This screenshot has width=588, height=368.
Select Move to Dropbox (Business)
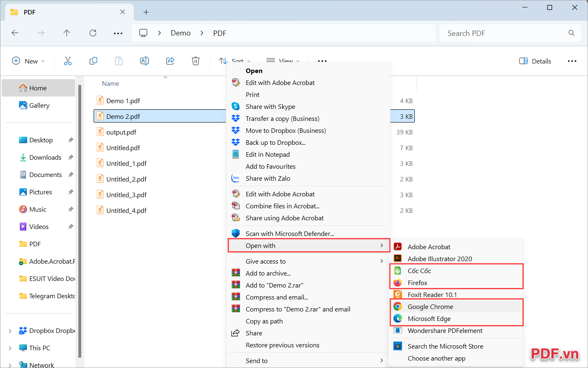pos(308,130)
